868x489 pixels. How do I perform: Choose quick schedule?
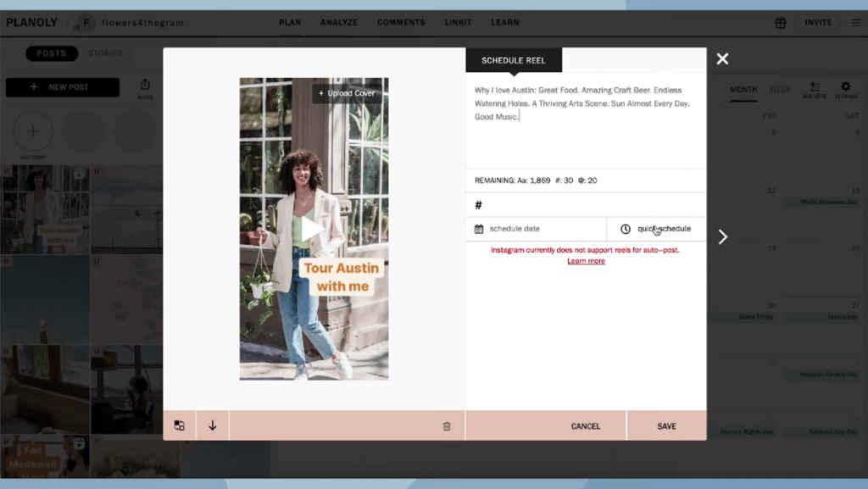tap(657, 229)
